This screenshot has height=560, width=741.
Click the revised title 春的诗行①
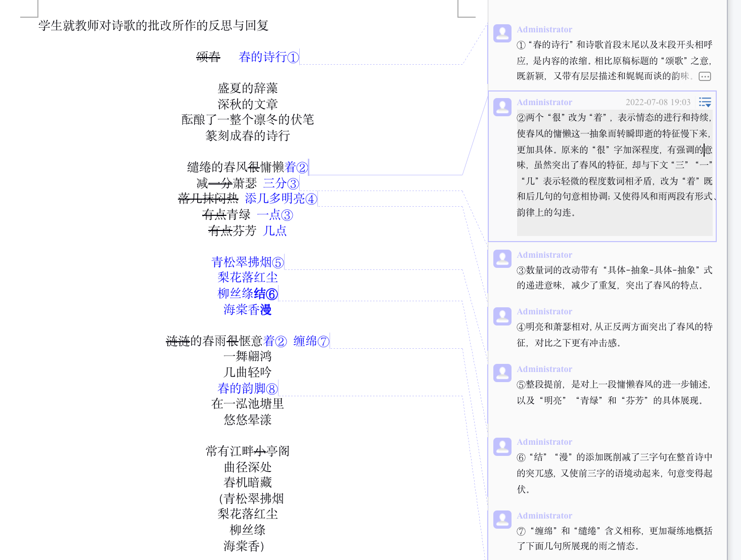(269, 57)
